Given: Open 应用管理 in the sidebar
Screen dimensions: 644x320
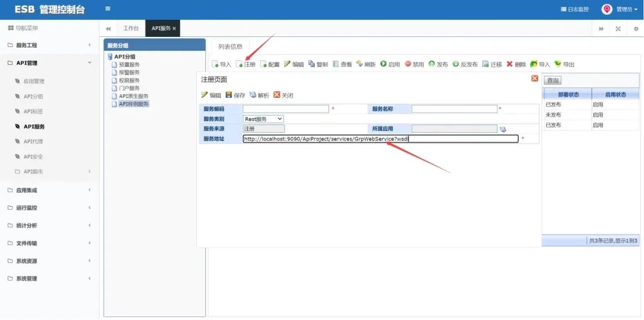Looking at the screenshot, I should (33, 81).
